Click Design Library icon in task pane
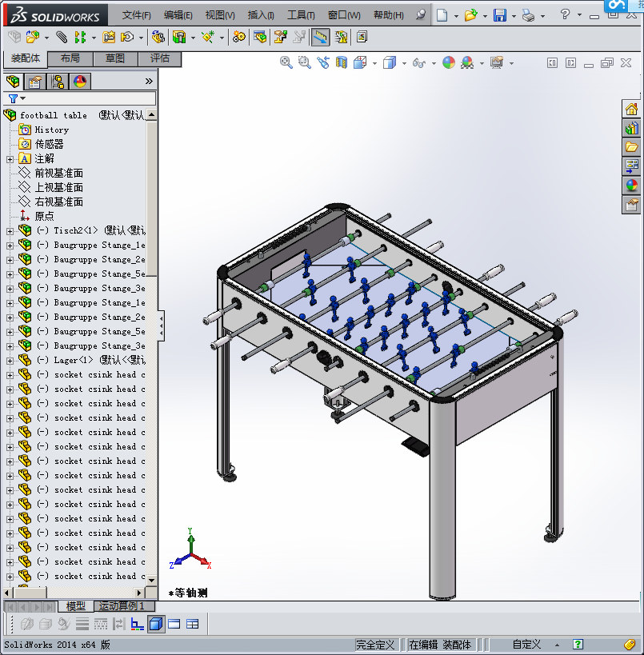 point(631,128)
